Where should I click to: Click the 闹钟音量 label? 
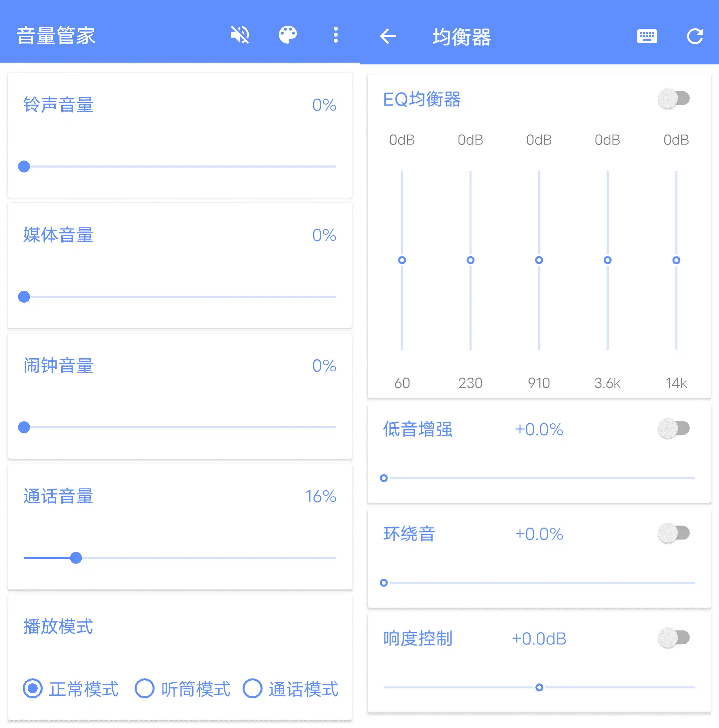pyautogui.click(x=58, y=365)
